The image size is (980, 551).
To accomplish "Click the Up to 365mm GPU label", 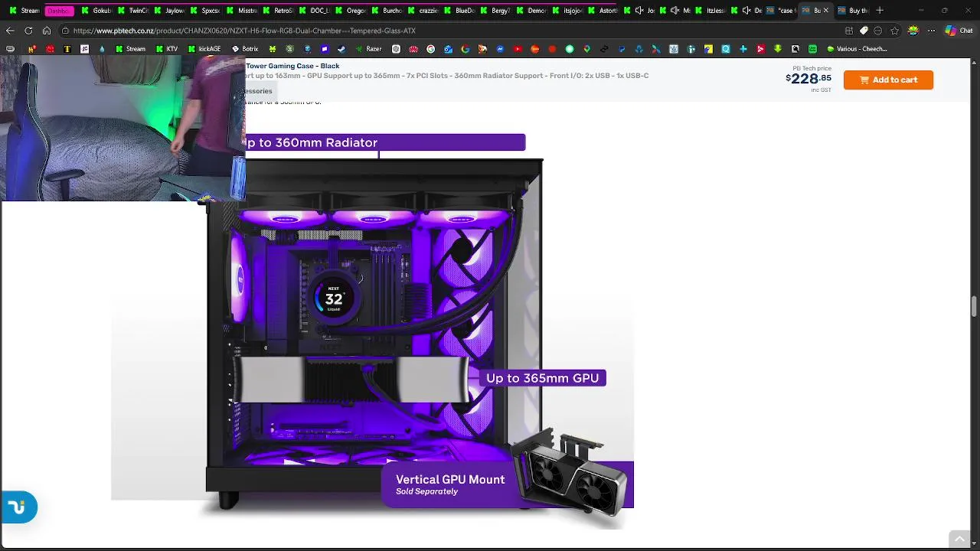I will point(542,378).
